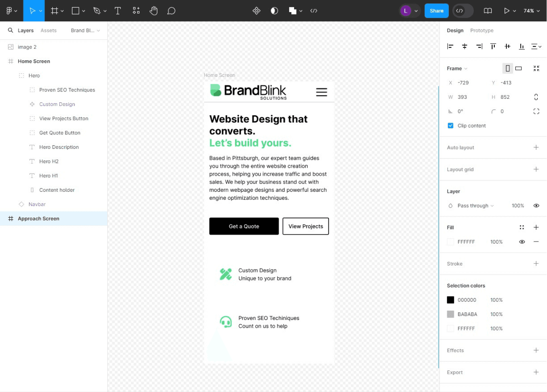Click the 000000 selection color swatch
547x392 pixels.
pos(450,300)
